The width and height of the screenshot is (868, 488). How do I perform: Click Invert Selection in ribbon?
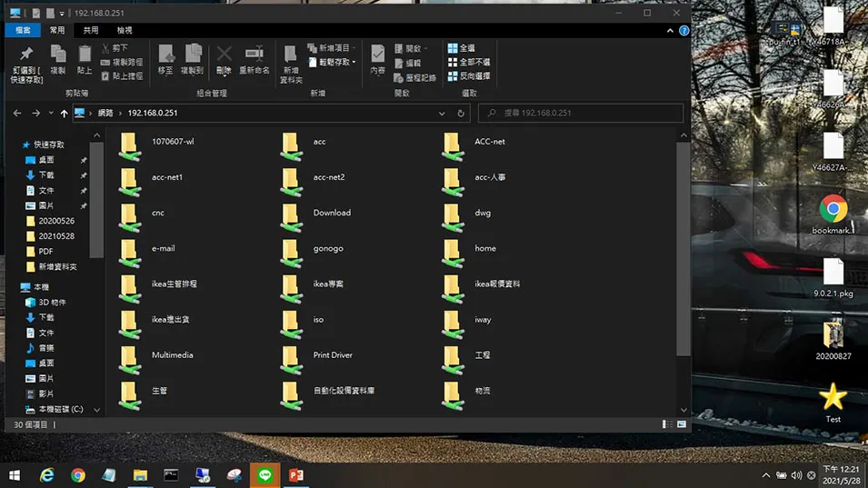469,75
